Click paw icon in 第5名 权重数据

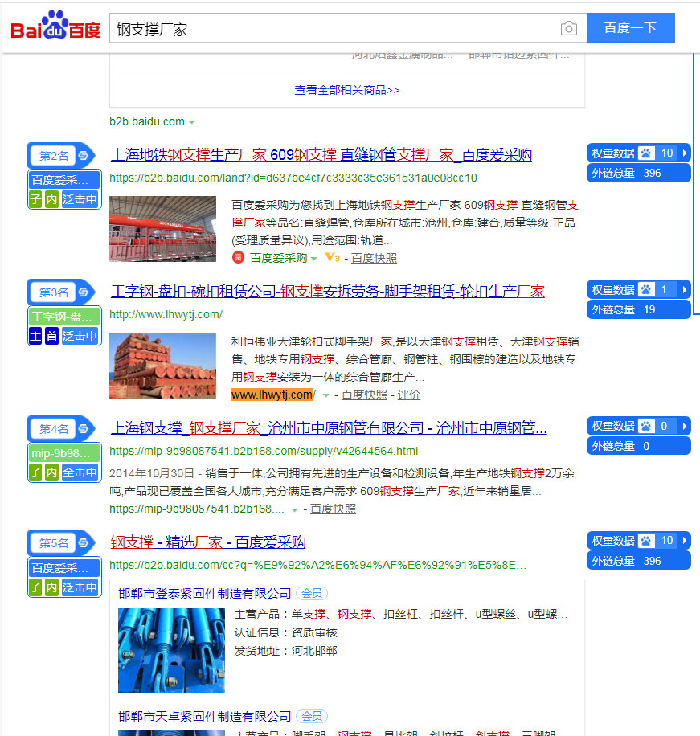[x=646, y=540]
